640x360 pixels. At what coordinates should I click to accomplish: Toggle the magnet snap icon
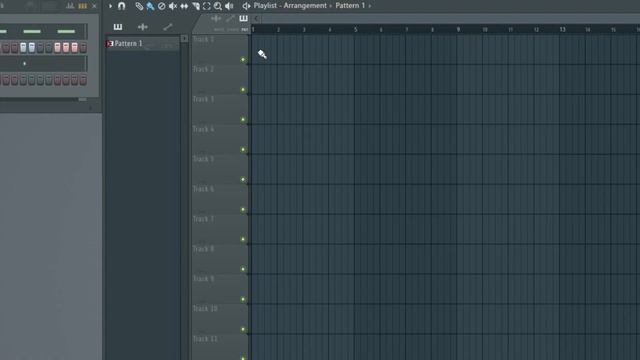coord(122,6)
